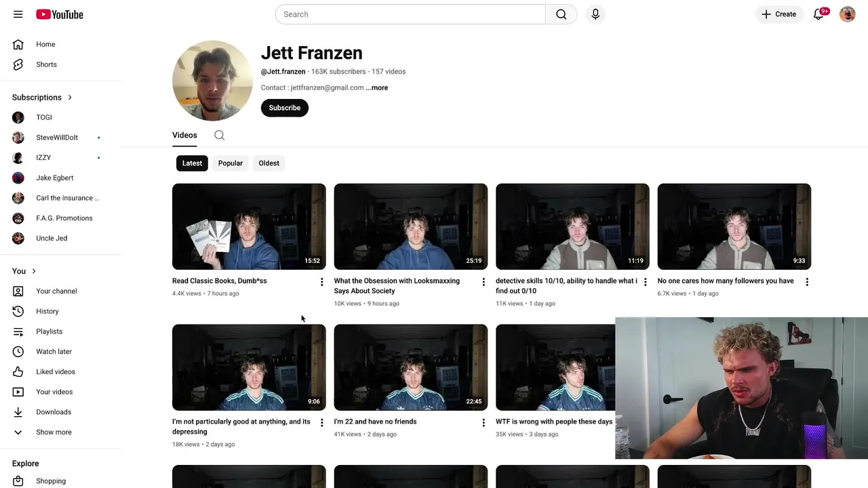Switch to the Videos tab

click(184, 136)
